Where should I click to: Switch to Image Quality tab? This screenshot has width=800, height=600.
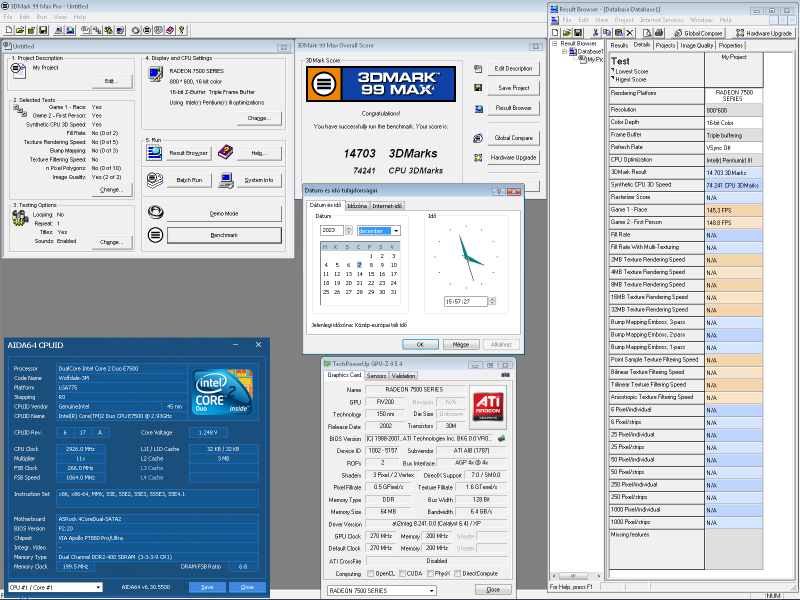coord(696,45)
